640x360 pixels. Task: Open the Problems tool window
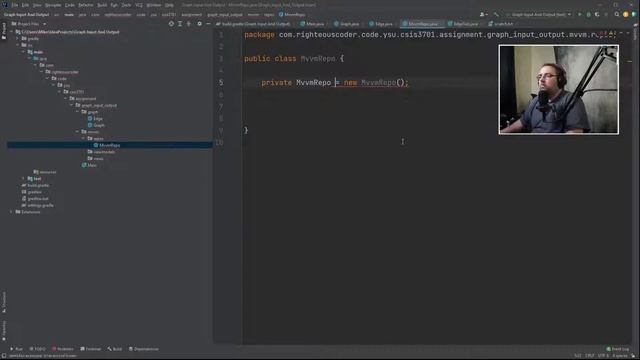coord(63,349)
